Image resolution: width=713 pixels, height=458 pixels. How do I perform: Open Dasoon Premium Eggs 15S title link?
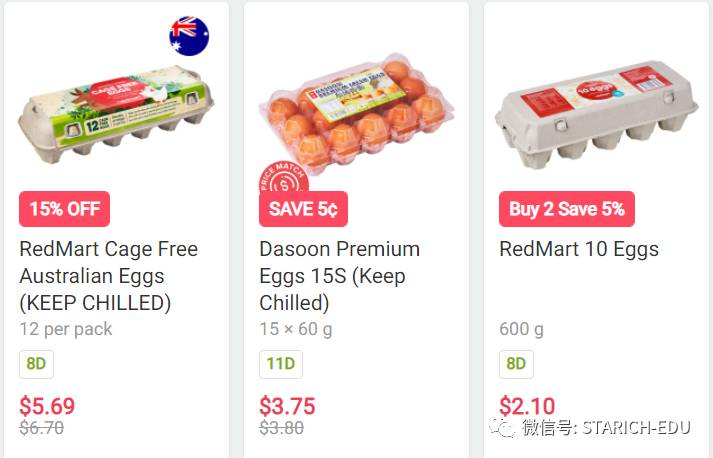pyautogui.click(x=339, y=275)
